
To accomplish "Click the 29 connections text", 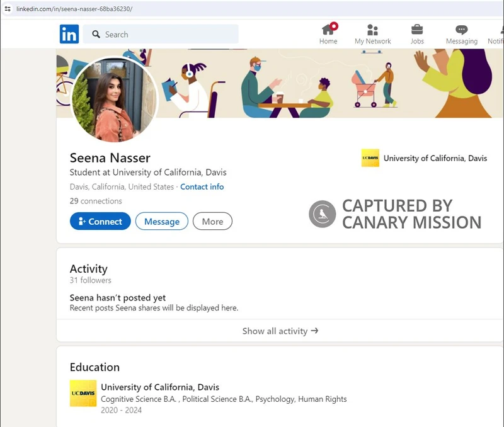I will point(96,201).
